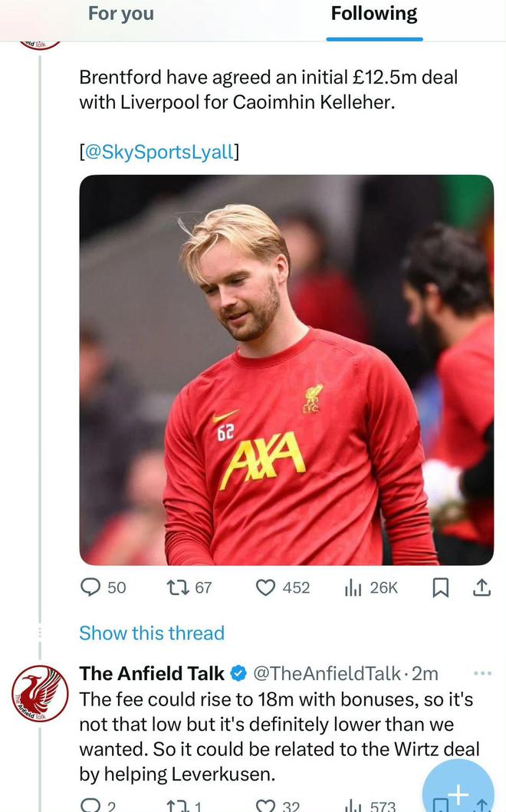Open the @SkySportsLyall mention link
Screen dimensions: 506x812
pos(159,152)
